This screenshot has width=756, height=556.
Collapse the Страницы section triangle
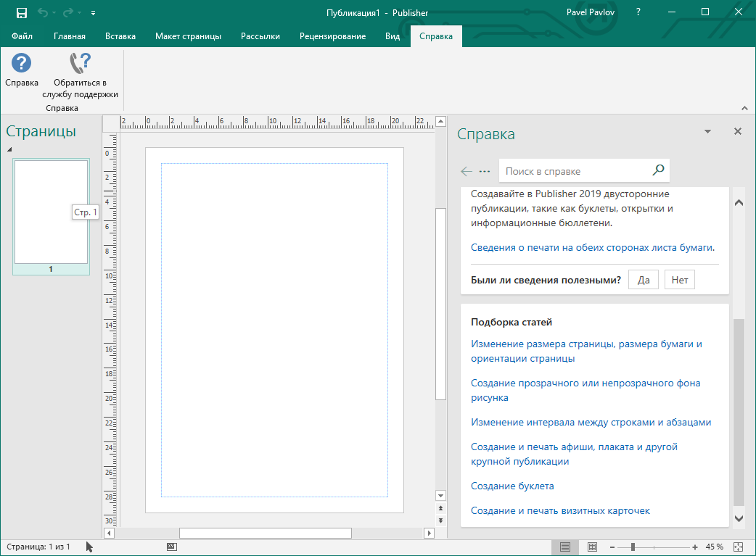[x=9, y=149]
